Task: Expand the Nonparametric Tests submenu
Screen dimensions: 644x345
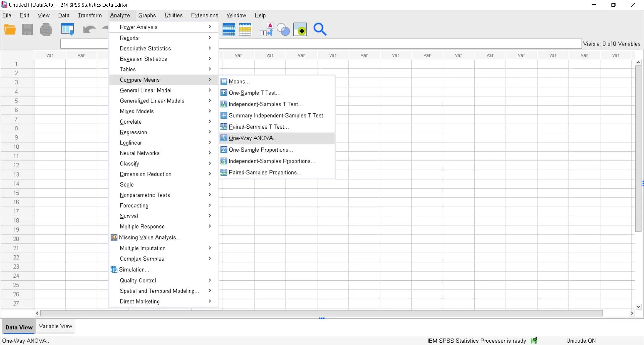Action: (x=145, y=195)
